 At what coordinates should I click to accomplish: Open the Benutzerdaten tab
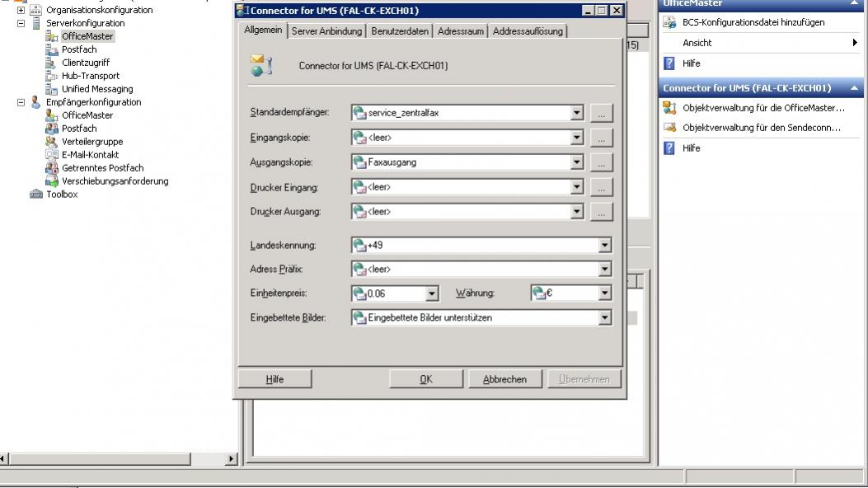click(x=400, y=31)
